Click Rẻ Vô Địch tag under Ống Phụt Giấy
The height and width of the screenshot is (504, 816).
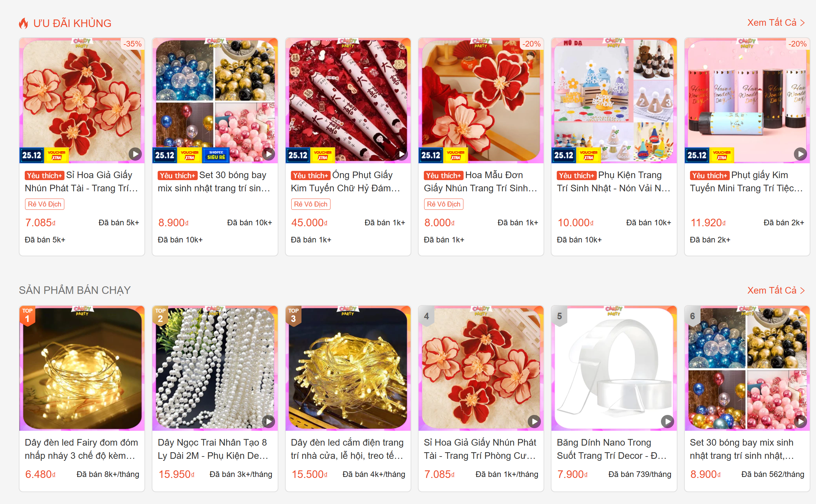coord(311,204)
